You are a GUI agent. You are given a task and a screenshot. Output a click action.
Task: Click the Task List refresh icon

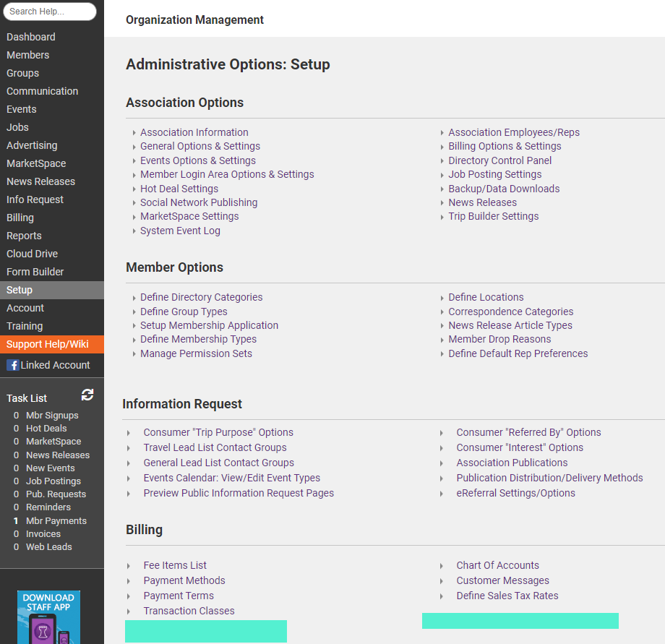tap(87, 395)
